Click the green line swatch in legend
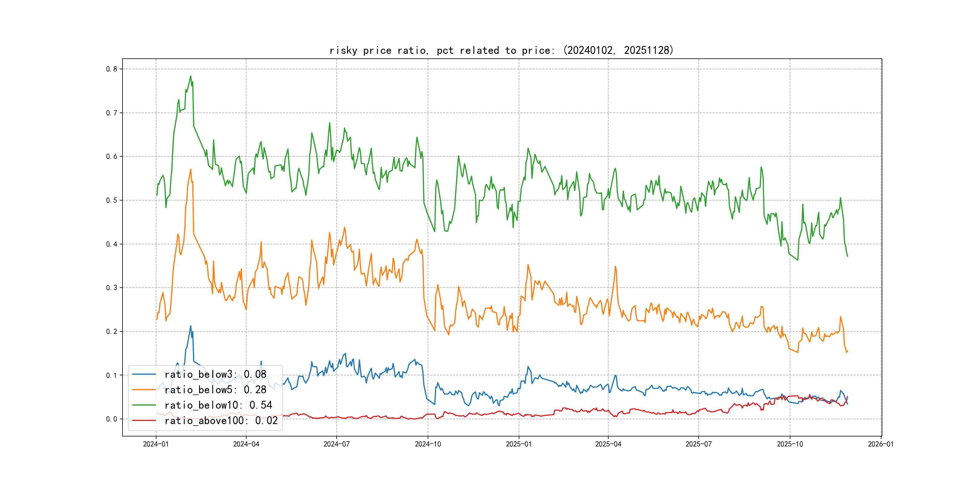 tap(144, 405)
